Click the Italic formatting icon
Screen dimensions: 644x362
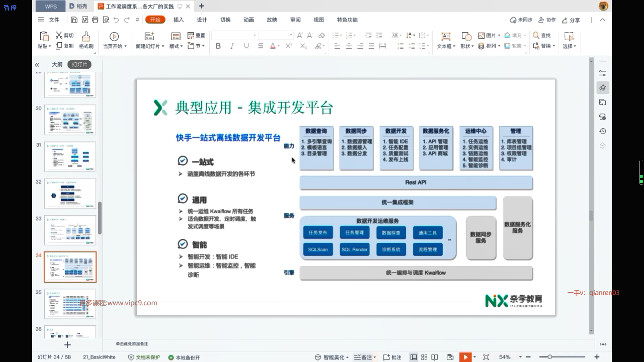point(232,46)
